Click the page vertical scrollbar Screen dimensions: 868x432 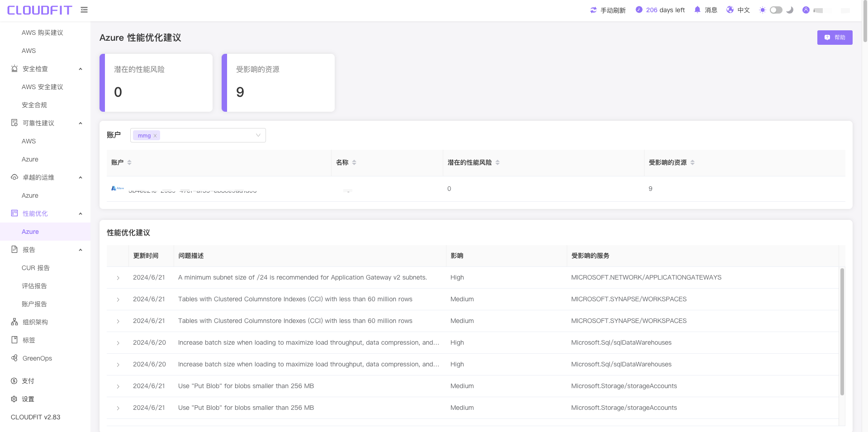point(865,22)
